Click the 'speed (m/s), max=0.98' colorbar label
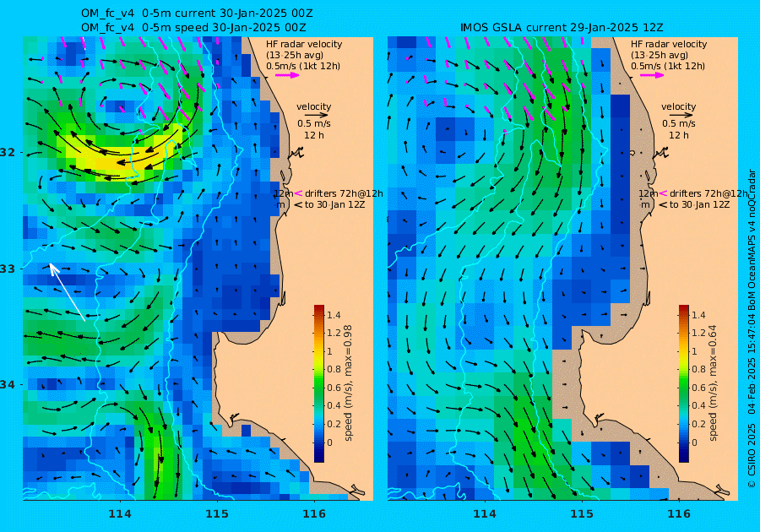The image size is (760, 532). click(x=348, y=383)
